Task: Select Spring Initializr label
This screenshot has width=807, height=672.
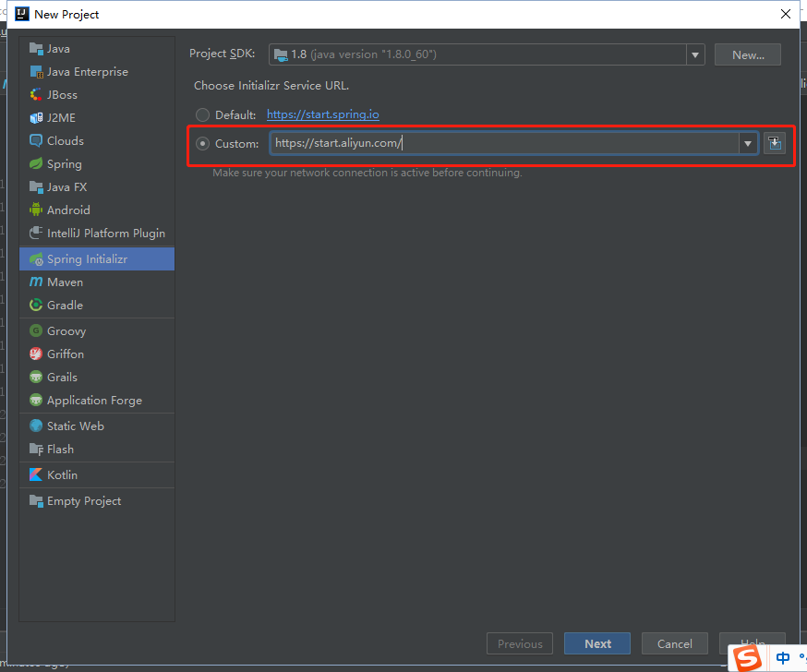Action: click(x=87, y=258)
